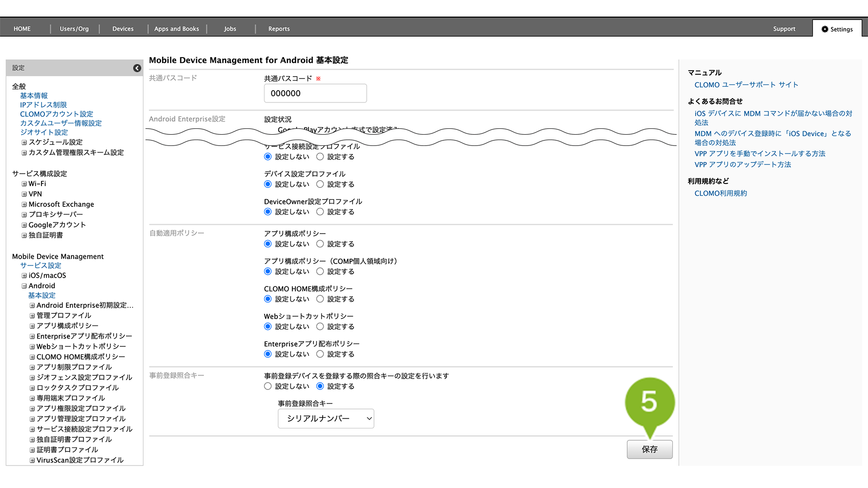Screen dimensions: 868x488
Task: Collapse the Android tree node
Action: point(24,286)
